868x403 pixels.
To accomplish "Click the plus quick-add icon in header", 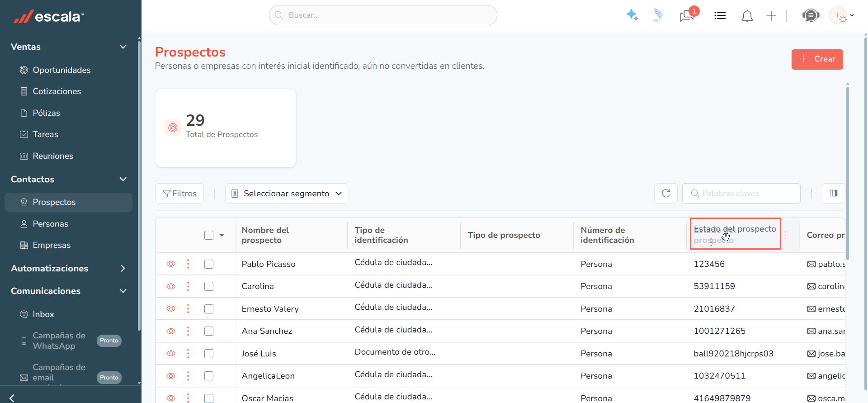I will (771, 16).
